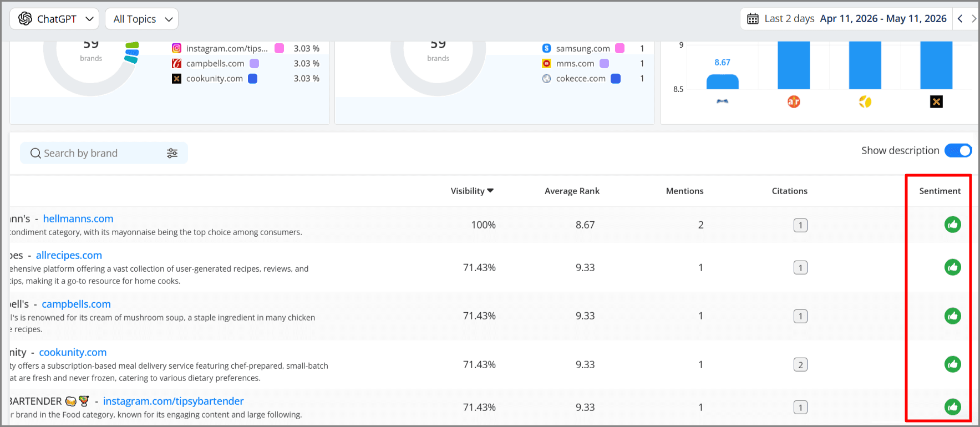Open the calendar date range picker
The height and width of the screenshot is (427, 980).
click(753, 19)
